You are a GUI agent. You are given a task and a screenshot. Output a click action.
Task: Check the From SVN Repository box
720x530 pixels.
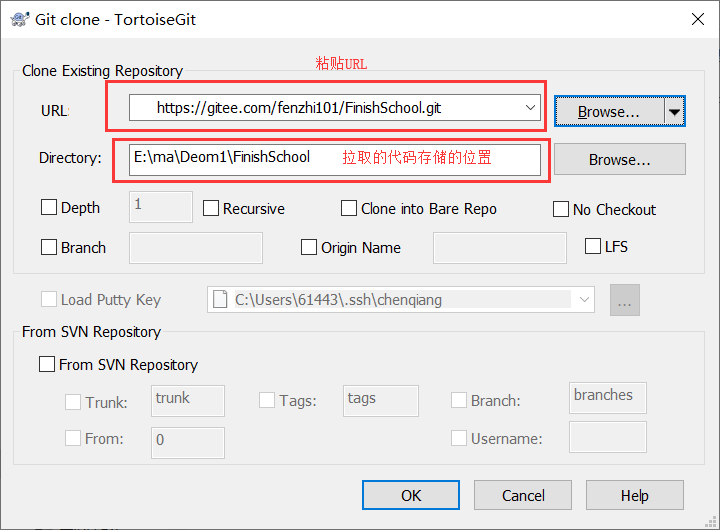point(47,364)
